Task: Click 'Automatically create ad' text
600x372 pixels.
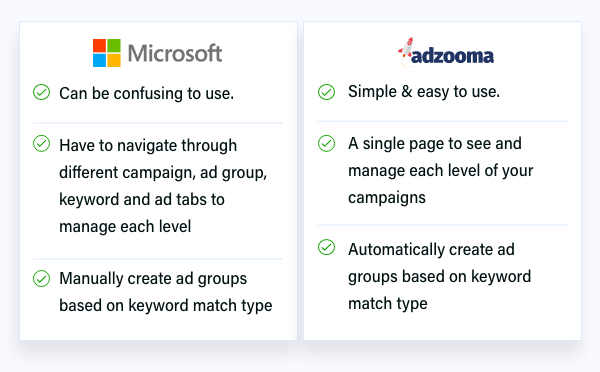Action: coord(431,250)
